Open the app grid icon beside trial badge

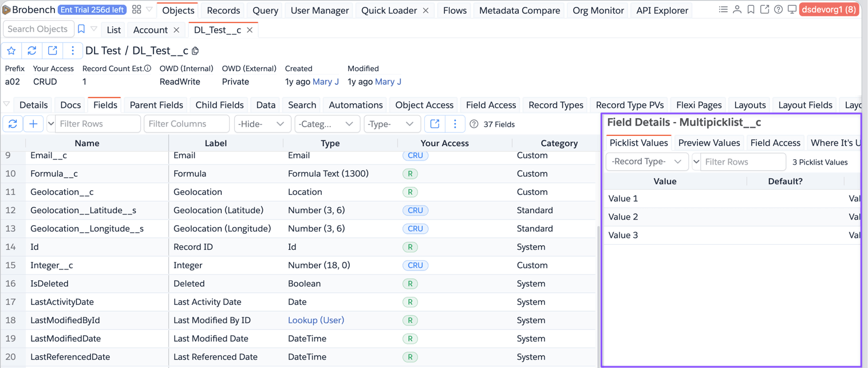tap(136, 10)
